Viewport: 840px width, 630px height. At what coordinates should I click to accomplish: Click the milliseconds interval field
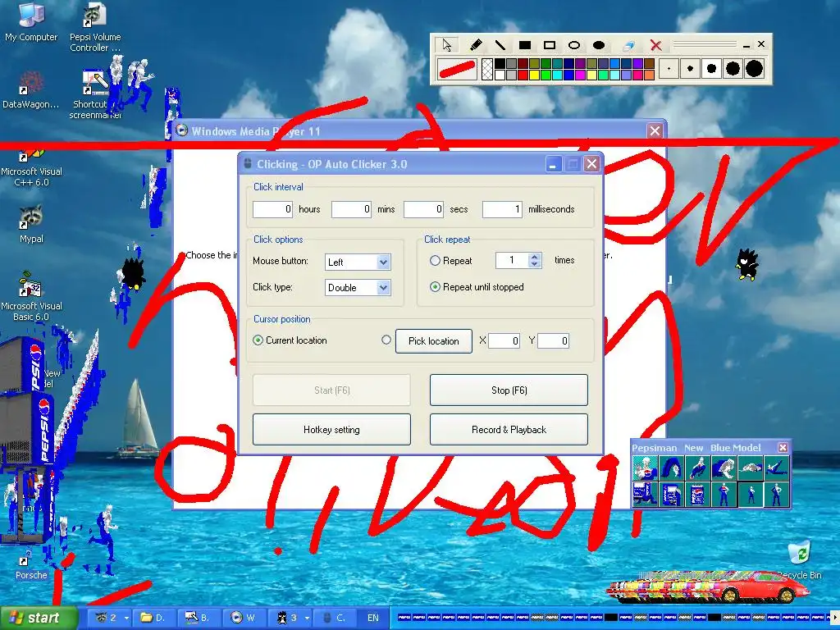click(502, 209)
